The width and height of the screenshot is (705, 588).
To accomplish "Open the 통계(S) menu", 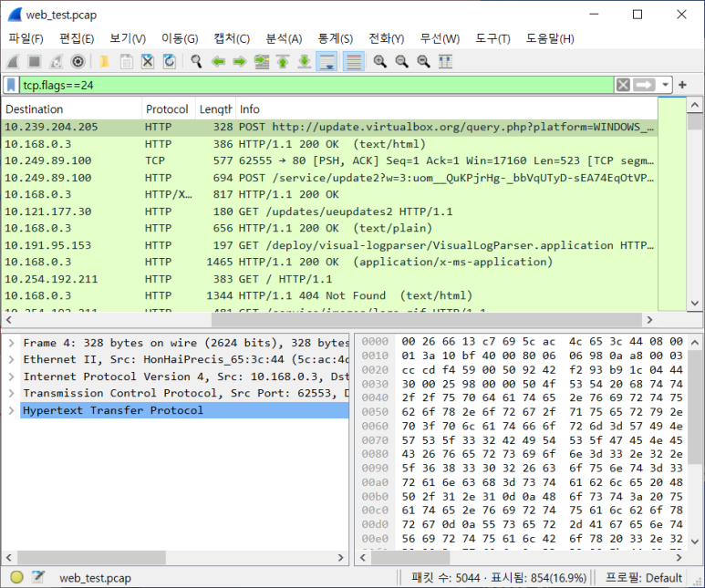I will pos(336,38).
